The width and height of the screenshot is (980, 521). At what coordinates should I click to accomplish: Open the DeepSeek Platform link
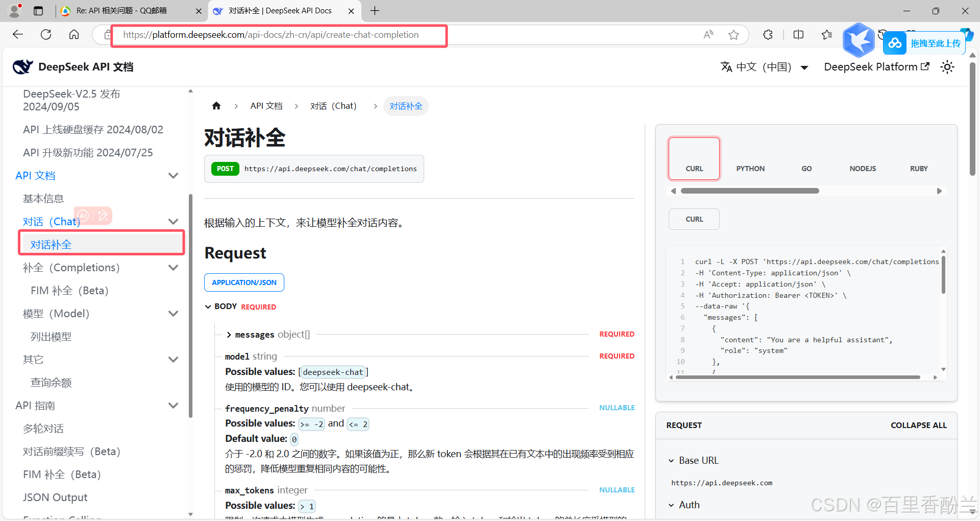[x=876, y=67]
